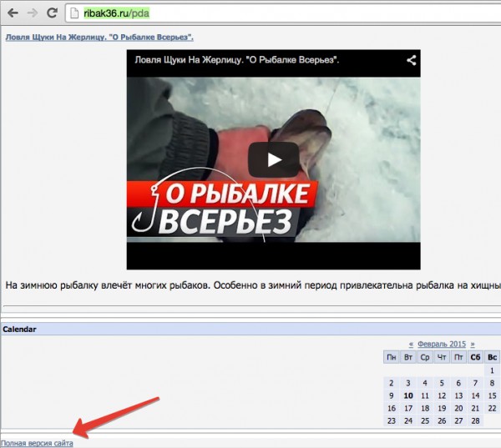Select day 14 in the calendar
The width and height of the screenshot is (501, 448).
click(x=475, y=395)
